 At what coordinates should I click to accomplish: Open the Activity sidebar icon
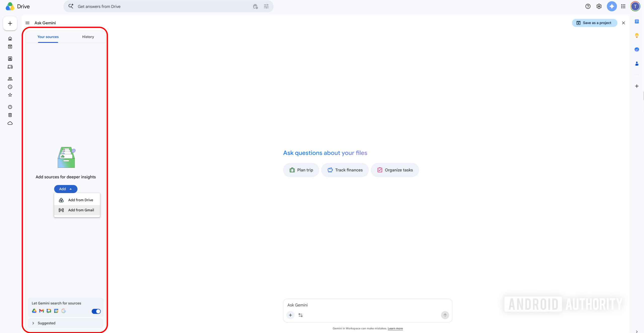[x=10, y=47]
